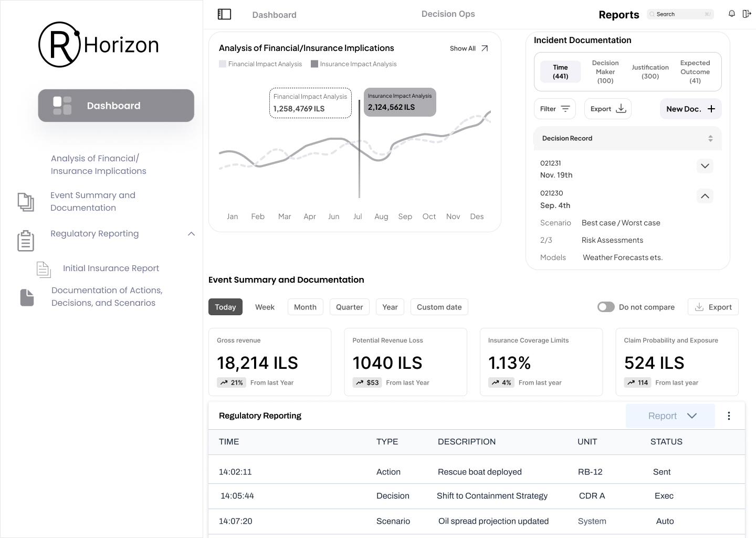The height and width of the screenshot is (538, 756).
Task: Click the Event Summary documents icon
Action: (x=26, y=202)
